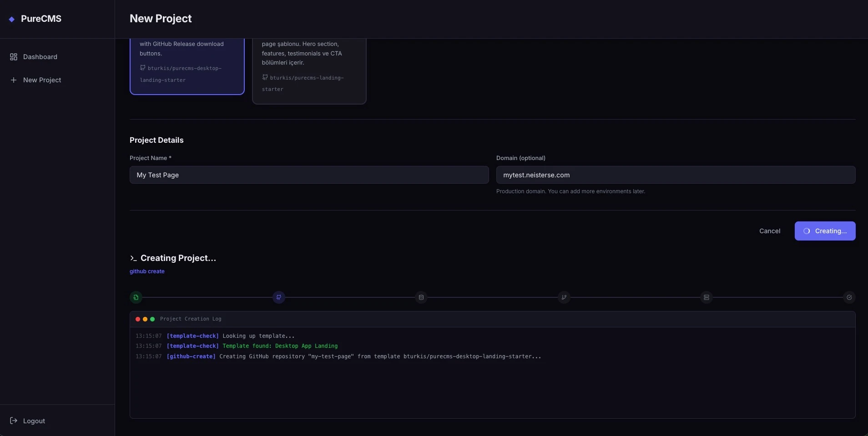Image resolution: width=868 pixels, height=436 pixels.
Task: Open Dashboard from the sidebar
Action: point(57,57)
